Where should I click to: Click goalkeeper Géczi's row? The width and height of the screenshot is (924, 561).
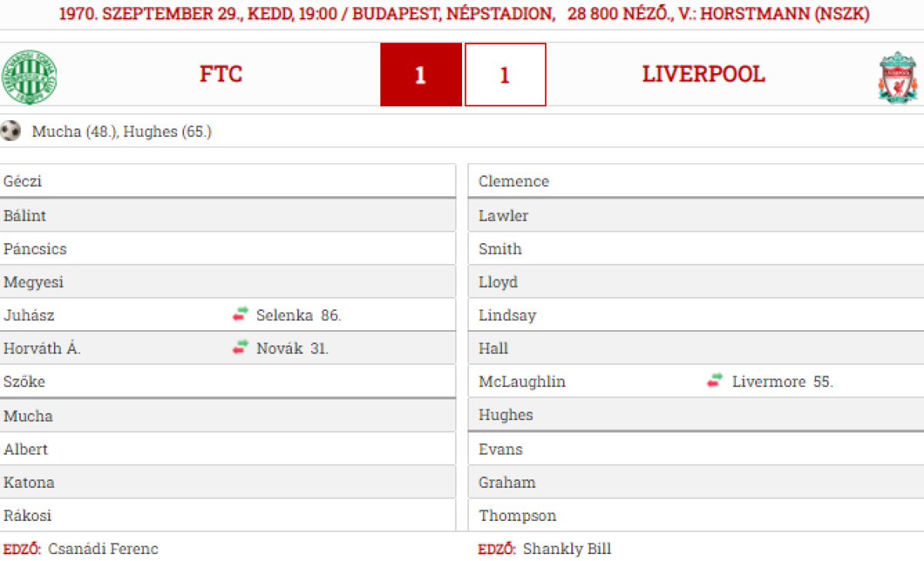coord(23,182)
